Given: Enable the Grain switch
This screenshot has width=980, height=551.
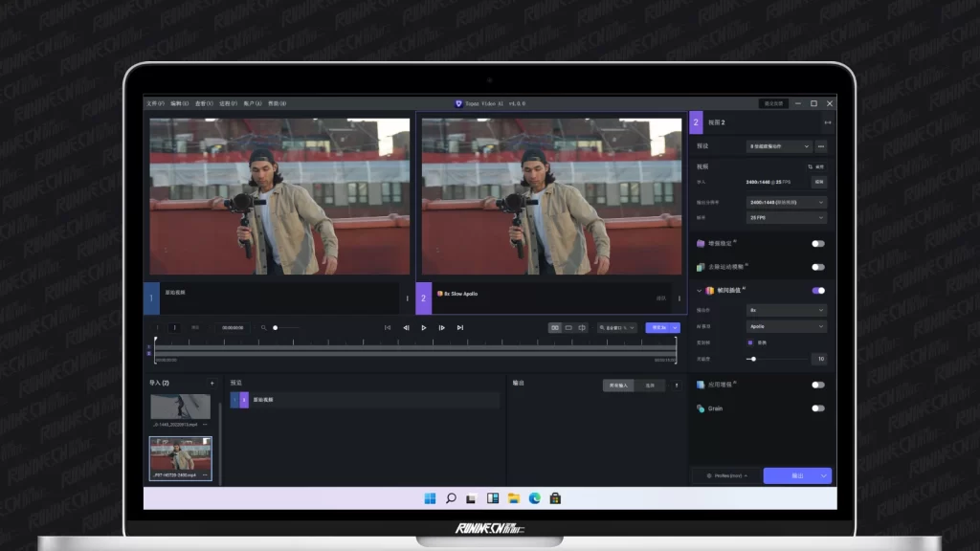Looking at the screenshot, I should [817, 408].
